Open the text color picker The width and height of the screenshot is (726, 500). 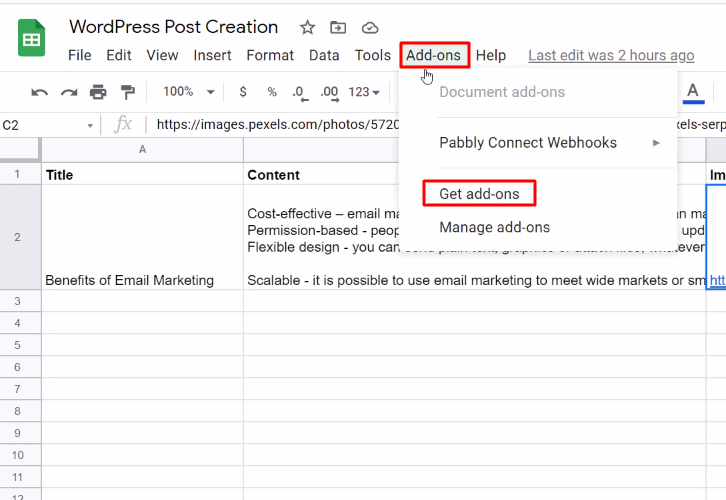693,93
